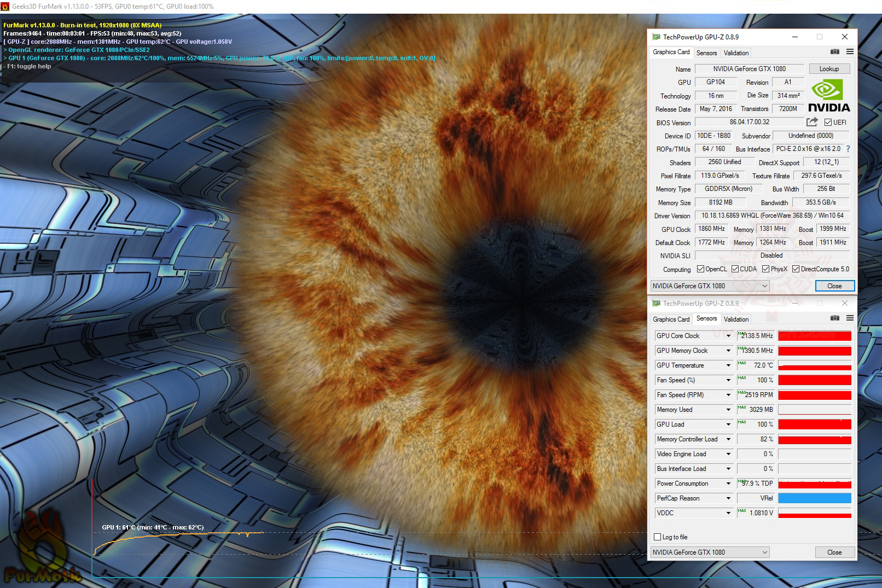
Task: Click the Memory Size value 8192 MB
Action: pyautogui.click(x=721, y=202)
